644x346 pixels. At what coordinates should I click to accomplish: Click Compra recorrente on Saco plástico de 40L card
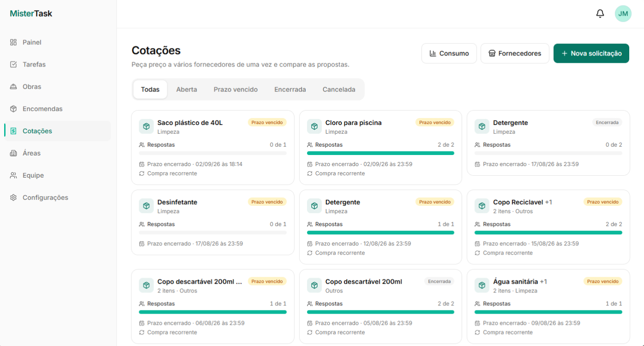tap(172, 173)
